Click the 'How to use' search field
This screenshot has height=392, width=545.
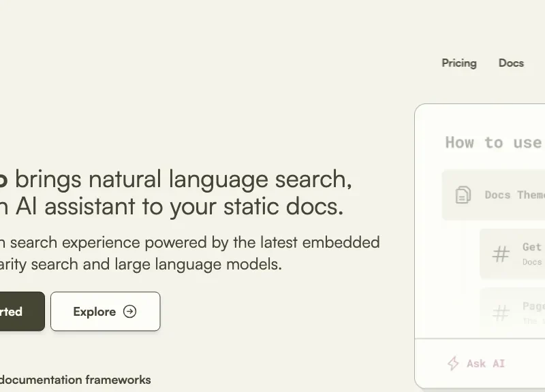493,142
